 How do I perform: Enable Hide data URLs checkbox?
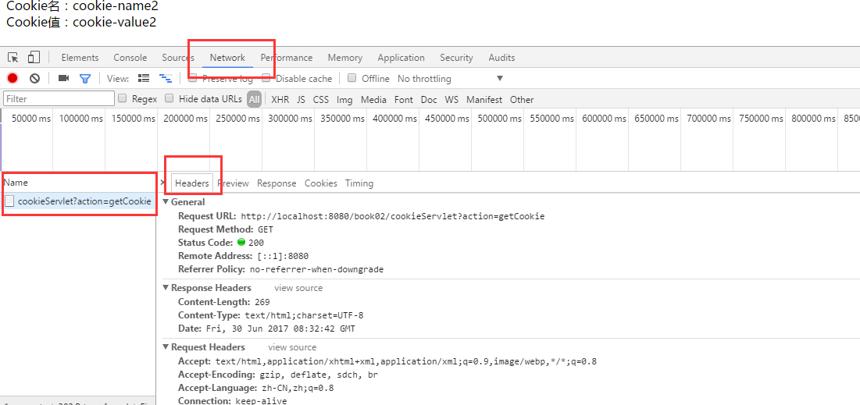[169, 99]
